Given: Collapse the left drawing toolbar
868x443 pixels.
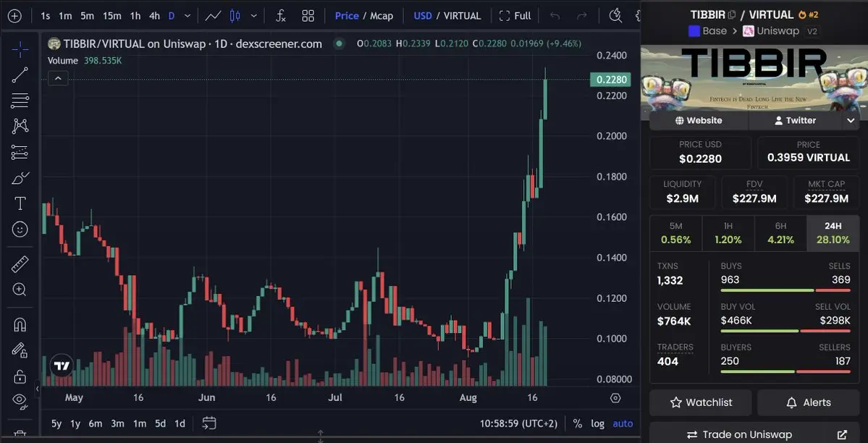Looking at the screenshot, I should (38, 389).
